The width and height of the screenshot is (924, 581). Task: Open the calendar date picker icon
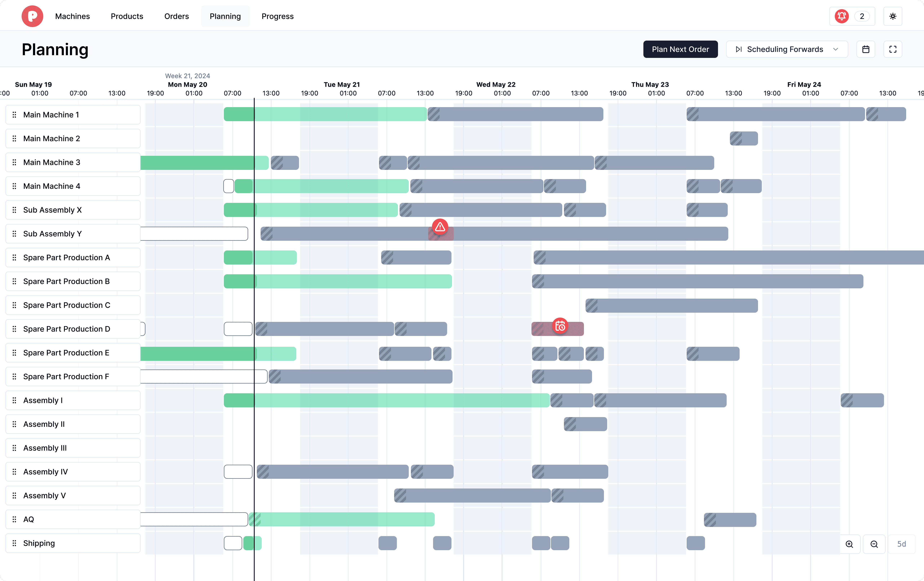click(x=866, y=49)
